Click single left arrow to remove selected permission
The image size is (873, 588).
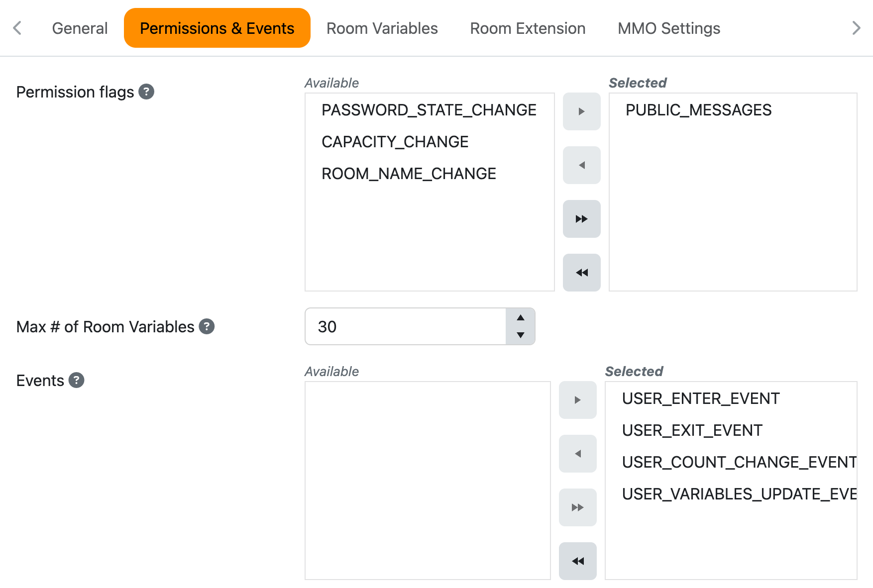click(581, 165)
